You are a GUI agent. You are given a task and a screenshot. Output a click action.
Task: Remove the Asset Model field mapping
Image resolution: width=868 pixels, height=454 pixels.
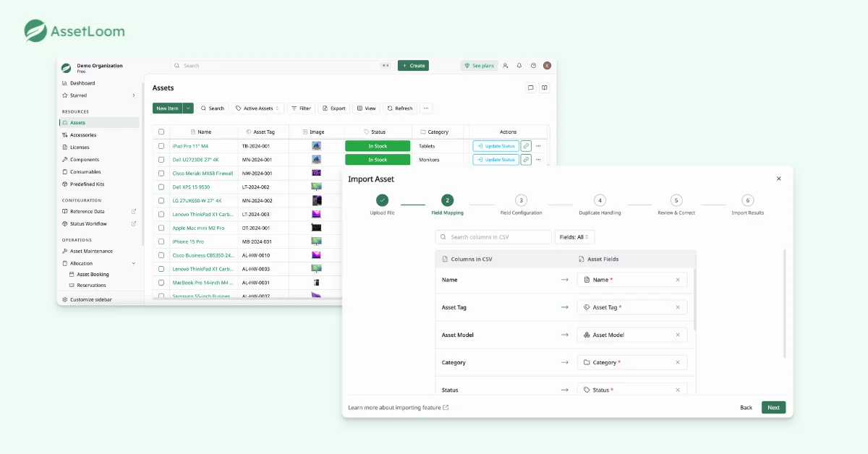point(678,335)
